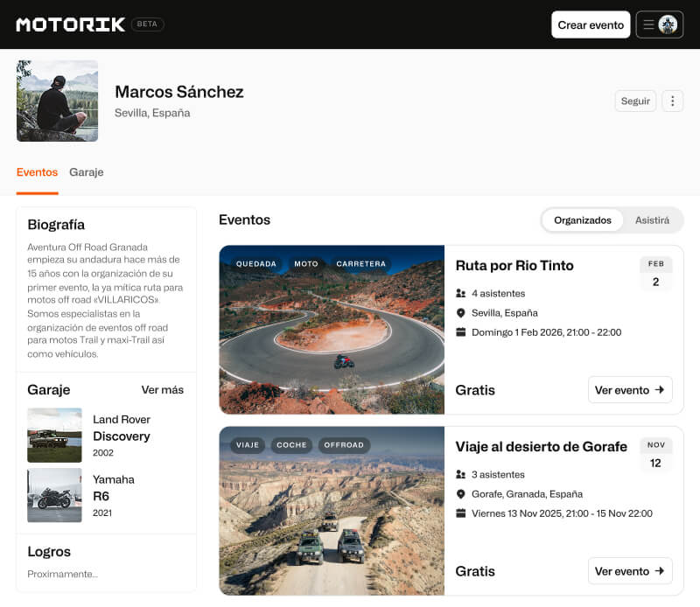Click attendees icon on Viaje al desierto de Gorafe
The width and height of the screenshot is (700, 607).
tap(461, 475)
